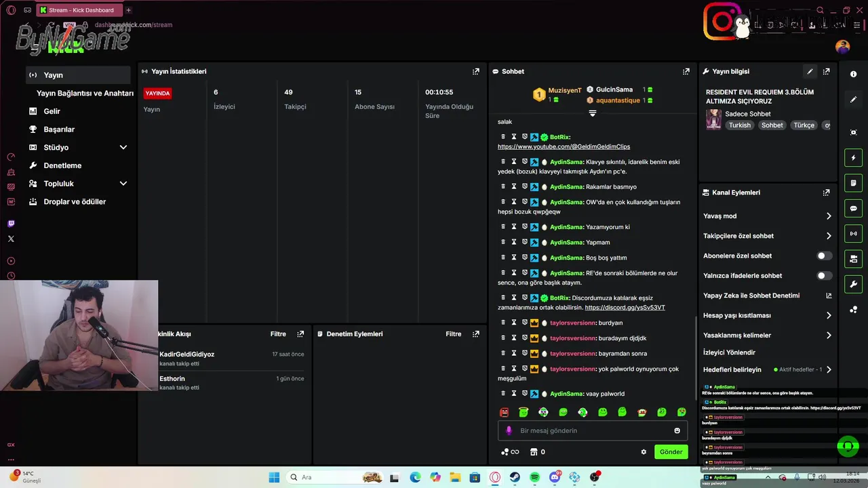Screen dimensions: 868x488
Task: Pop out the Sohbet chat panel
Action: (x=686, y=71)
